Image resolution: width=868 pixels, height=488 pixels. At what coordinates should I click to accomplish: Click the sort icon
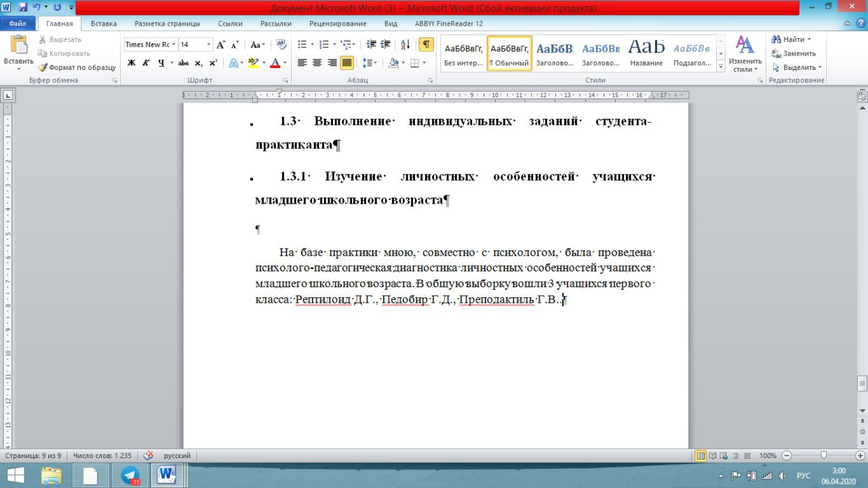click(x=406, y=45)
